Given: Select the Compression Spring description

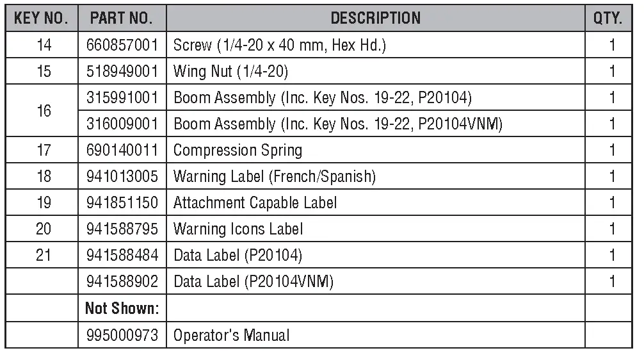Looking at the screenshot, I should 237,151.
